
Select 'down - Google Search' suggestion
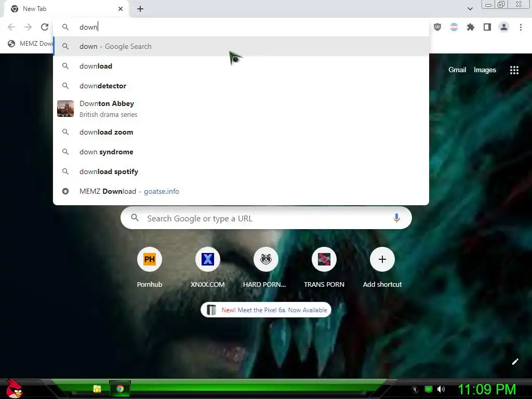pyautogui.click(x=241, y=46)
